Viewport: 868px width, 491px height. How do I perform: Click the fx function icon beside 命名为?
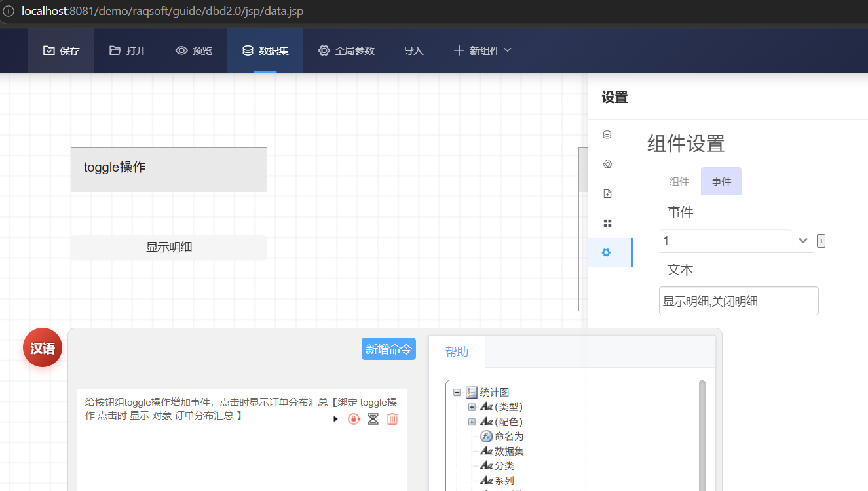[x=487, y=436]
